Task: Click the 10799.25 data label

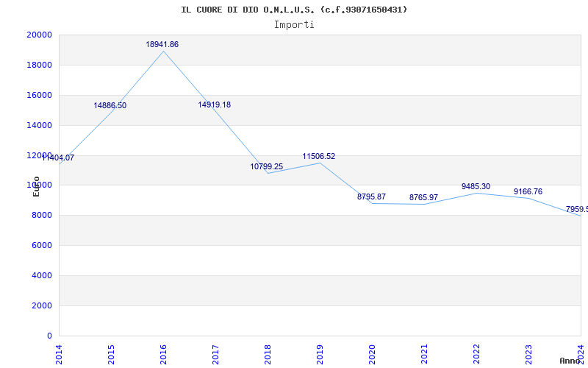Action: tap(267, 166)
